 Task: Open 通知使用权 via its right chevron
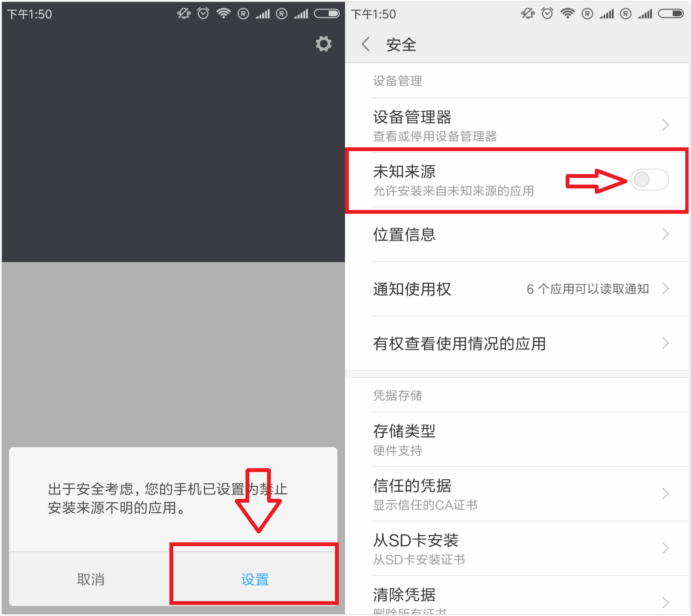pos(665,288)
